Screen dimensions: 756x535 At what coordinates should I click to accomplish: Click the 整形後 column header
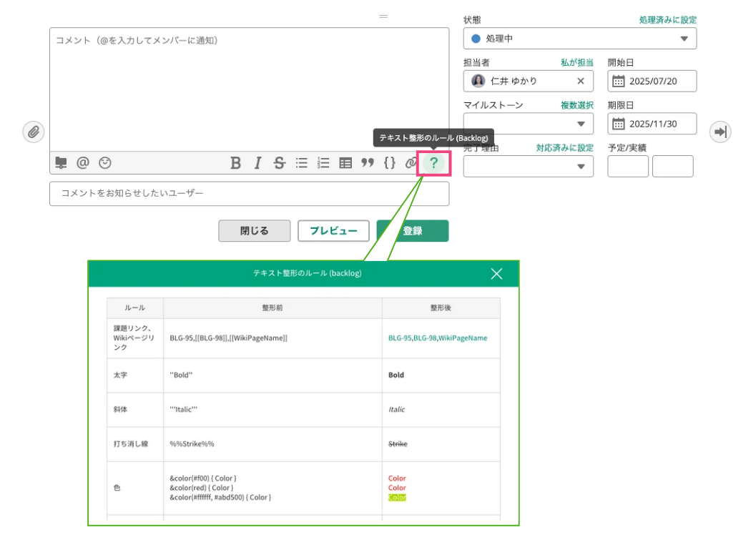[x=441, y=308]
